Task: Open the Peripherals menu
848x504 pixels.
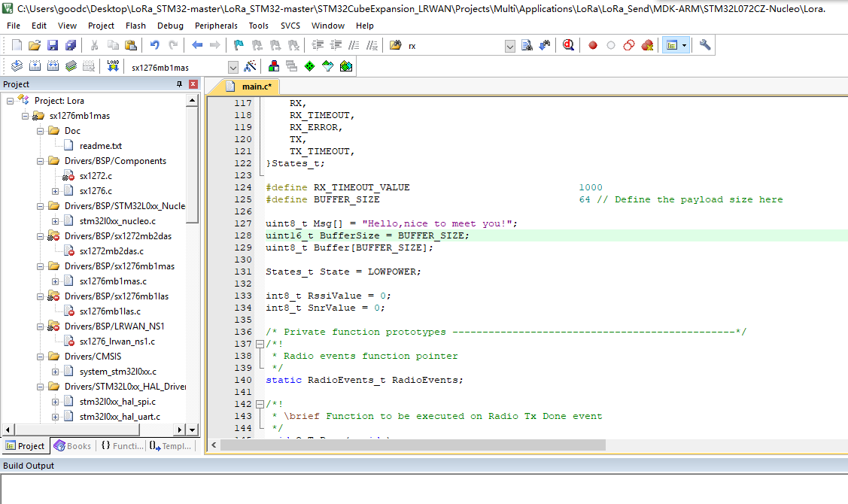Action: [216, 26]
